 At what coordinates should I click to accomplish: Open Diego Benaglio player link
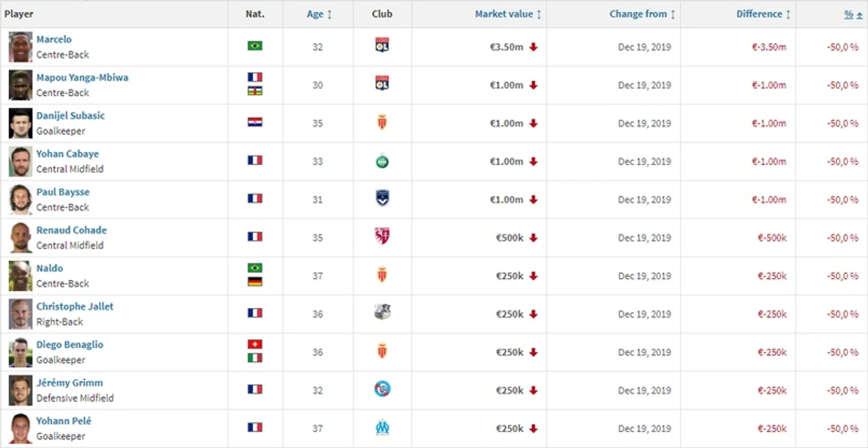tap(70, 344)
